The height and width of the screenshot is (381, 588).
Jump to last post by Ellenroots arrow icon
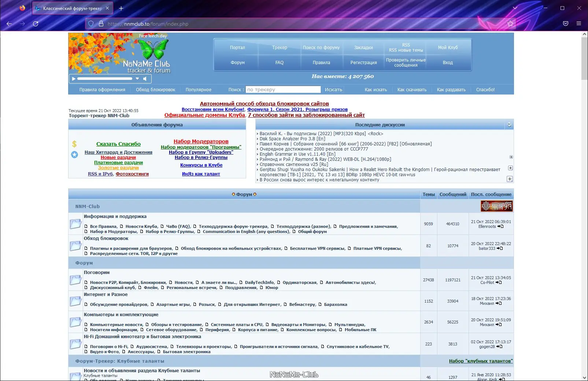[500, 226]
